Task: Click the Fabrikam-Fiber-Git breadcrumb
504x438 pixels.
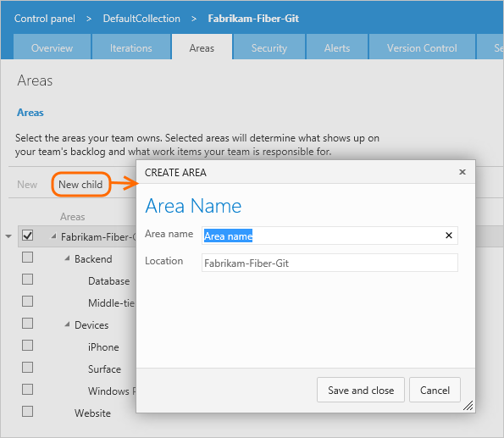Action: pos(253,19)
